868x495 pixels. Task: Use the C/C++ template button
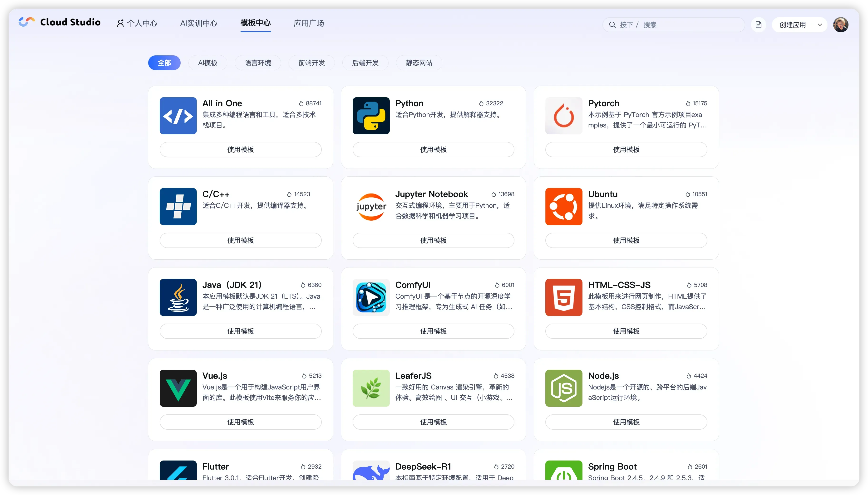241,240
